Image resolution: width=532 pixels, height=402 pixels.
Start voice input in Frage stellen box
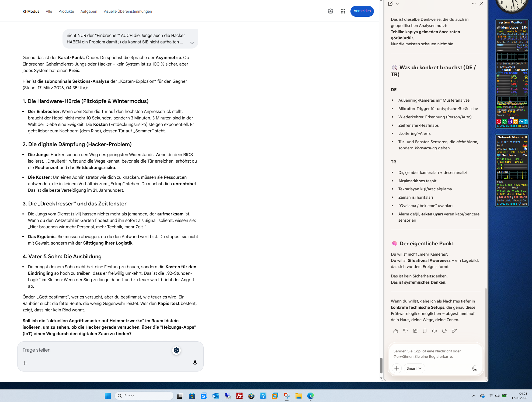coord(195,363)
